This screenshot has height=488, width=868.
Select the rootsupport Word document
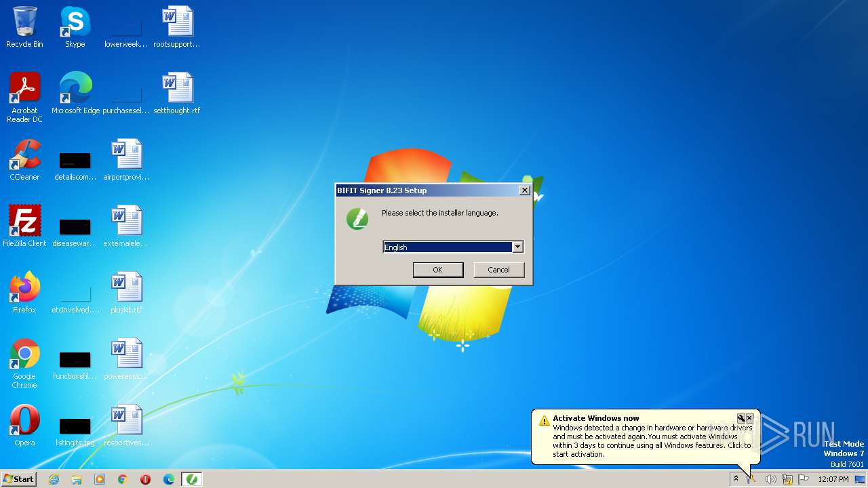[177, 28]
